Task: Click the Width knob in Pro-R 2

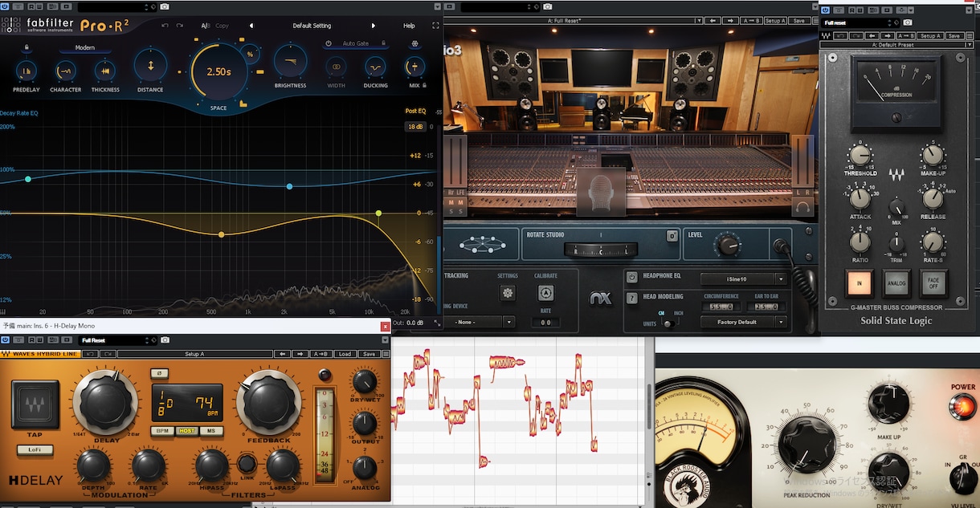Action: coord(336,67)
